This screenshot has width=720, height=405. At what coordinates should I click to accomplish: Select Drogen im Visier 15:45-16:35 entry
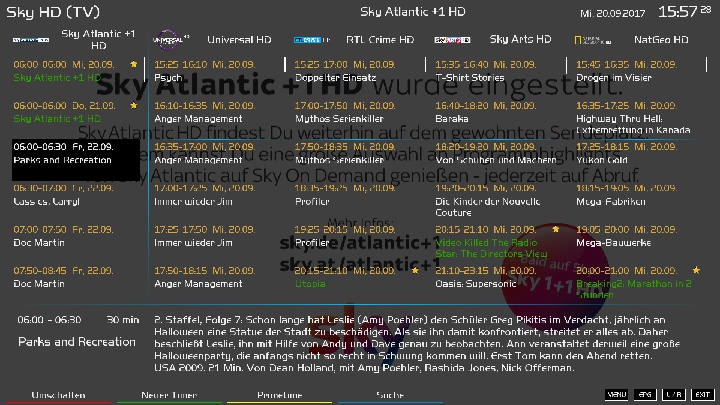(x=639, y=71)
